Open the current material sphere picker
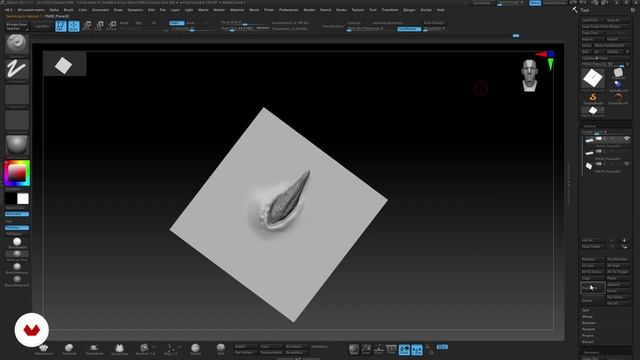The height and width of the screenshot is (360, 640). [17, 145]
